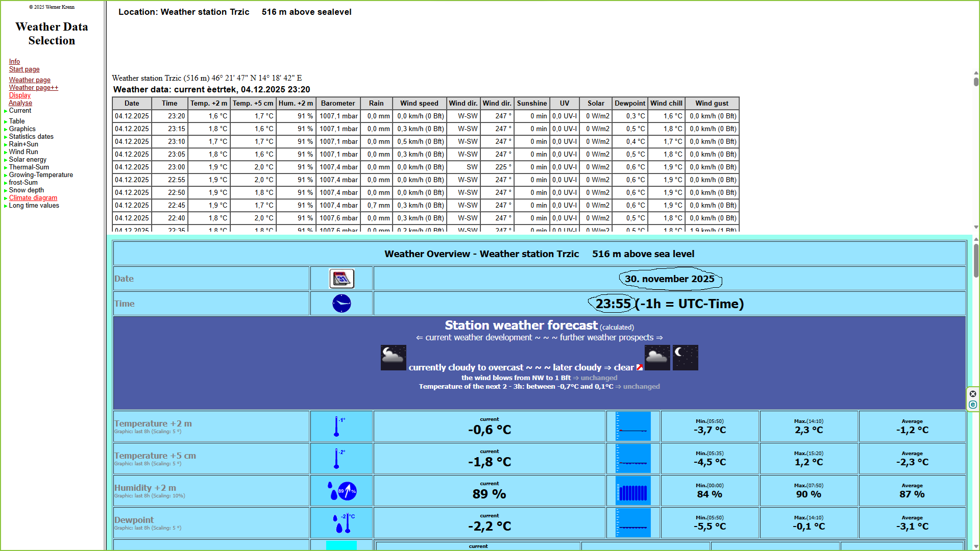Click the clear-night moon forecast image
Screen dimensions: 980x551
point(685,357)
